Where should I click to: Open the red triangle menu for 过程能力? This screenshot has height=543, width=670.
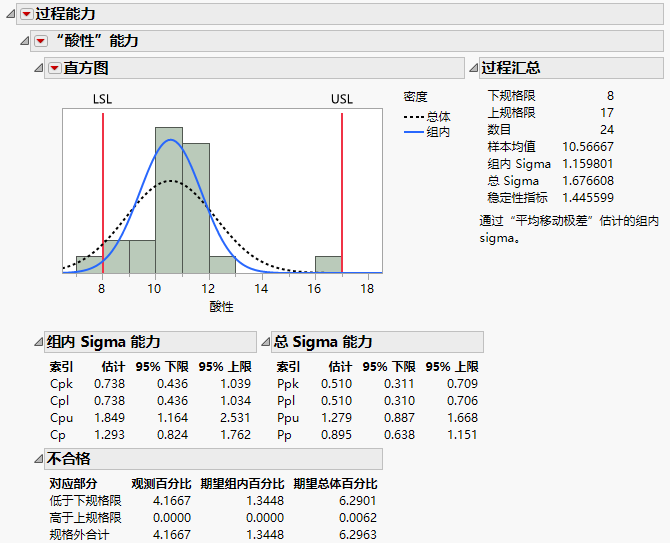point(26,14)
